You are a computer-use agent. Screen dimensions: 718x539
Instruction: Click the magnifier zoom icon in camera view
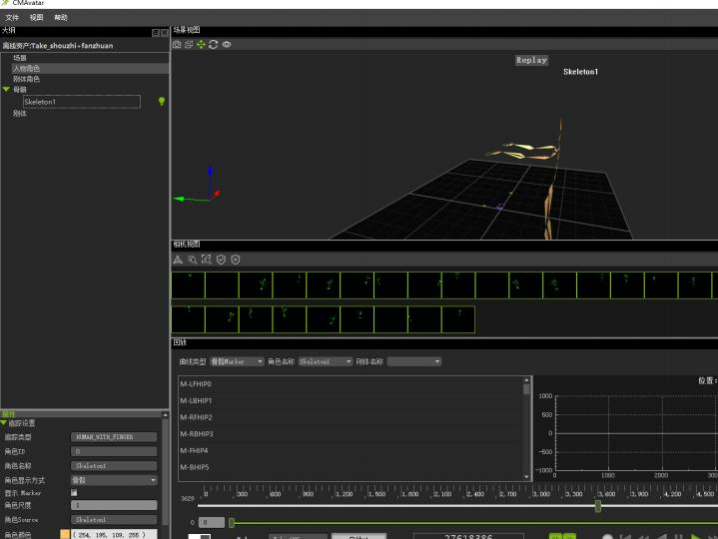pos(192,259)
